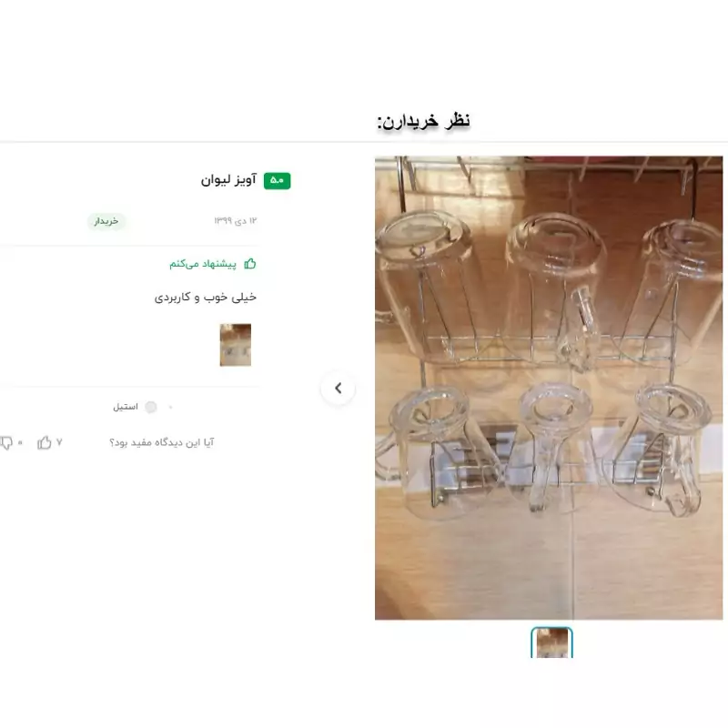This screenshot has height=728, width=728.
Task: Click the استیل color label
Action: point(126,407)
